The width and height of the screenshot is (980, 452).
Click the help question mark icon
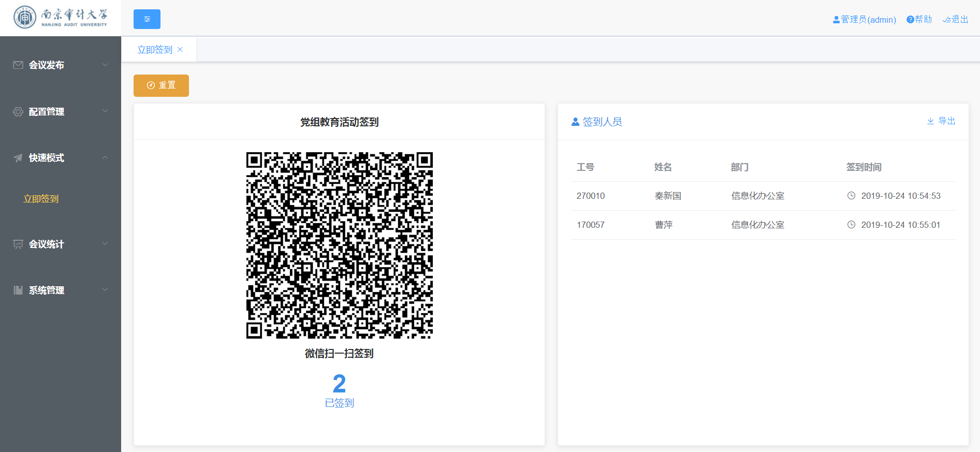coord(910,20)
